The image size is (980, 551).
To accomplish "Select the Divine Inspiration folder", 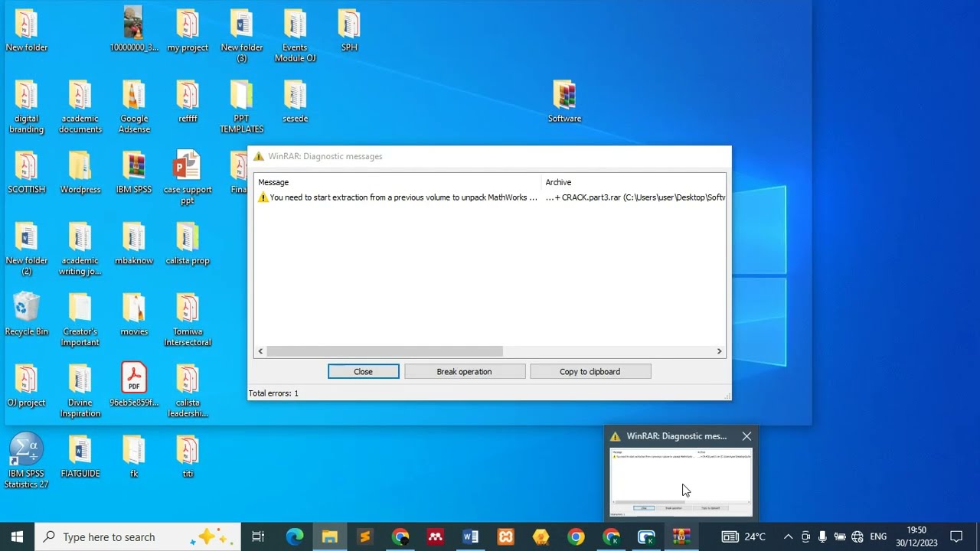I will [80, 391].
